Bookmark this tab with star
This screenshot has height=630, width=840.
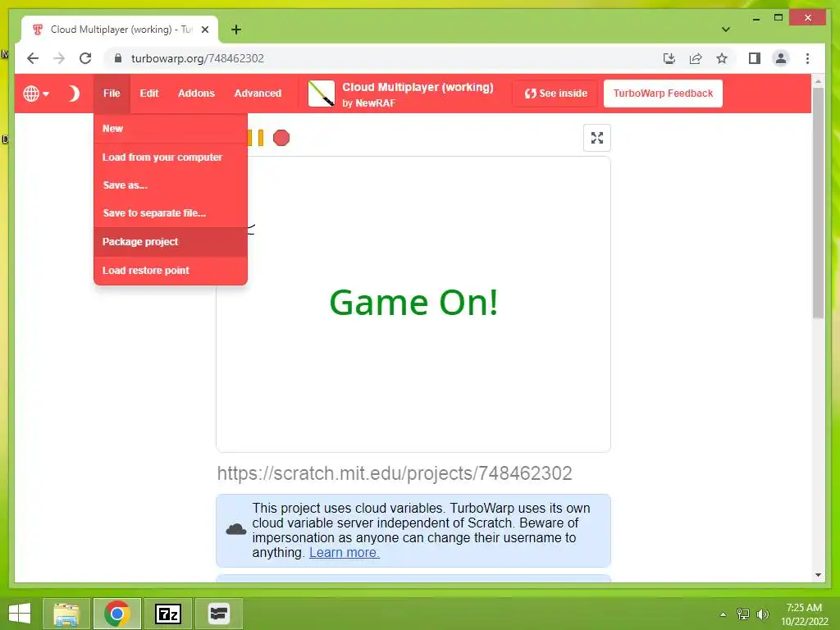pyautogui.click(x=722, y=58)
